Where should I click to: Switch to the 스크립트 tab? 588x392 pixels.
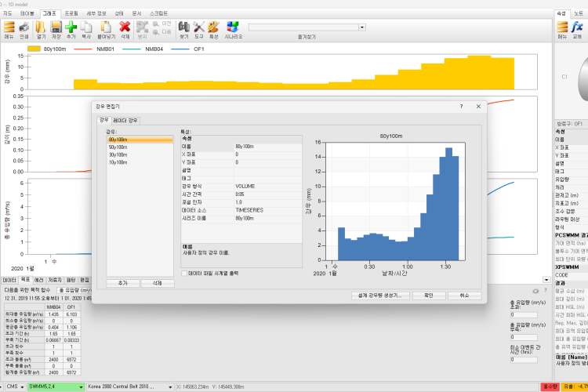pos(158,13)
